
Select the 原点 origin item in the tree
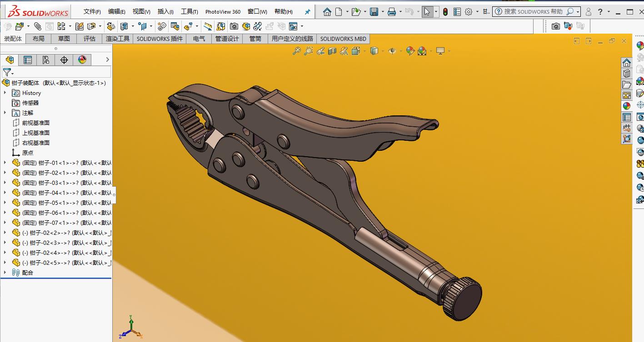[28, 153]
